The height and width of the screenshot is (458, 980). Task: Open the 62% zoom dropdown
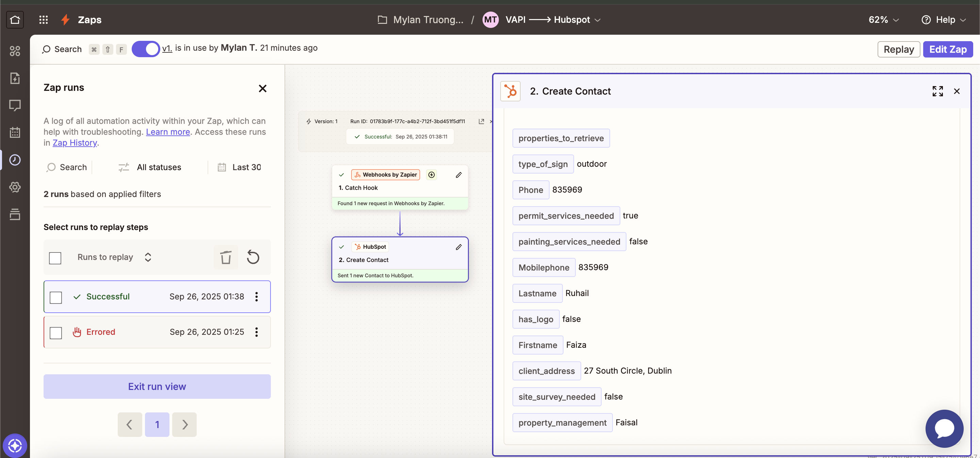(883, 20)
